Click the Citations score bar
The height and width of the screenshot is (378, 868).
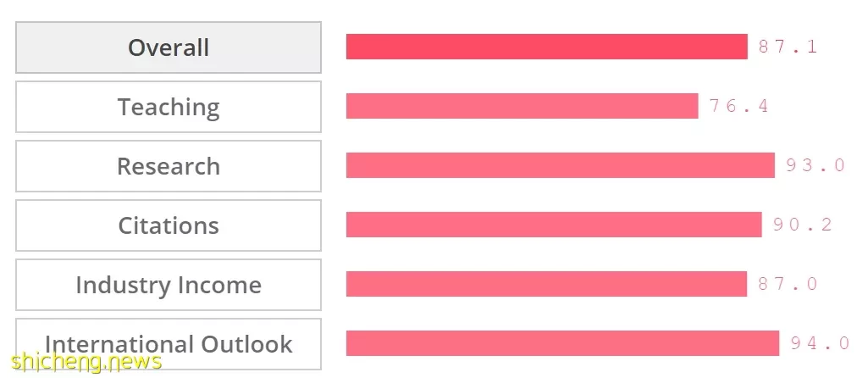(x=554, y=225)
